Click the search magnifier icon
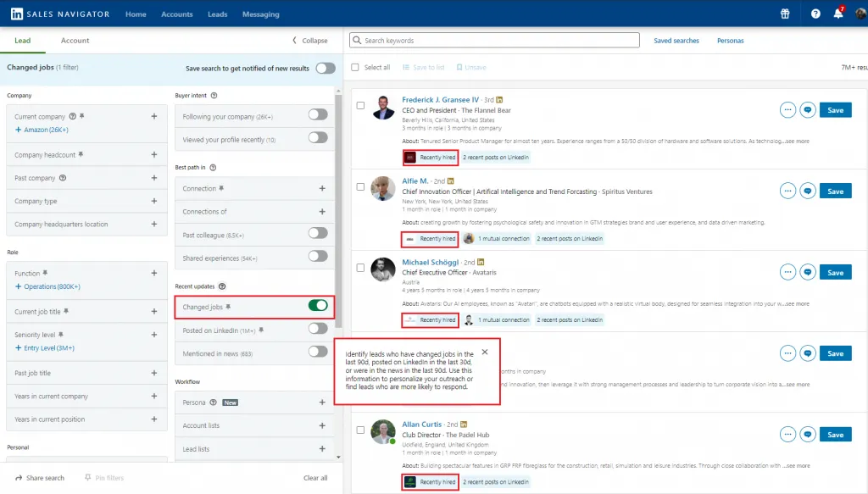This screenshot has width=868, height=494. coord(357,41)
